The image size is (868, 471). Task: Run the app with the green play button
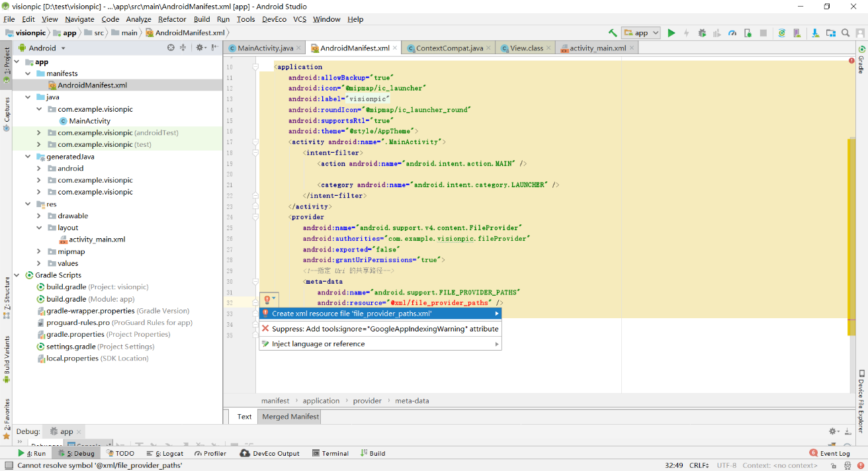coord(672,33)
